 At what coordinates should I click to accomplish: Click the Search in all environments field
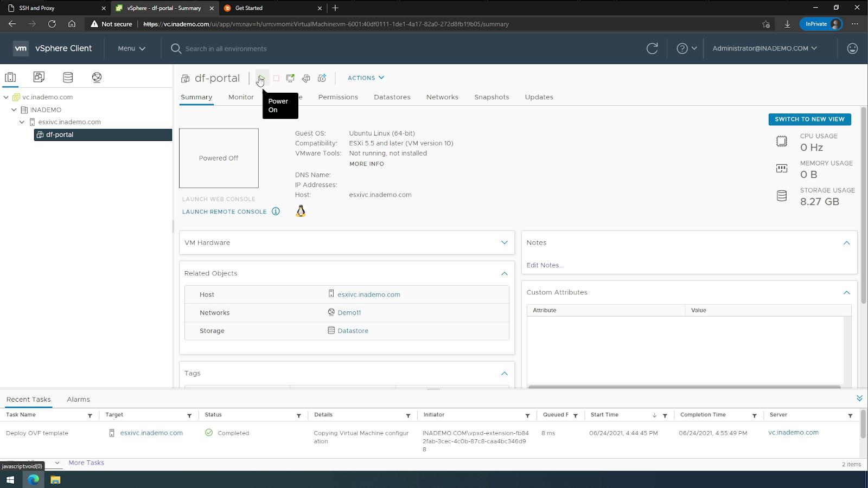pyautogui.click(x=226, y=48)
